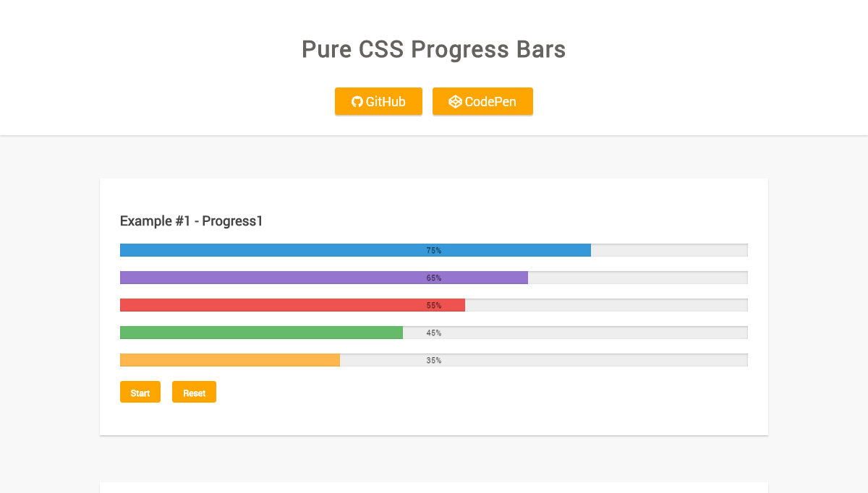Click the GitHub octocat icon
Viewport: 868px width, 493px height.
pyautogui.click(x=357, y=102)
